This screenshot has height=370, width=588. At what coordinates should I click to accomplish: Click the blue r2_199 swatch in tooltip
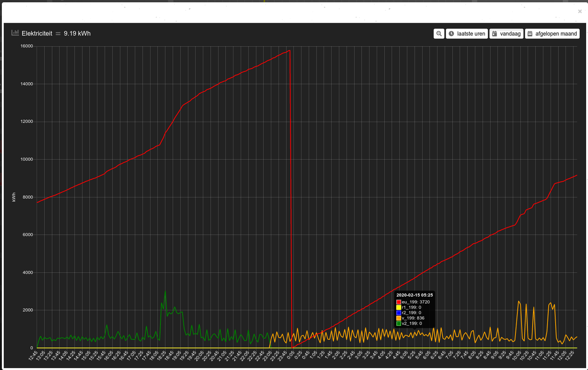[399, 313]
